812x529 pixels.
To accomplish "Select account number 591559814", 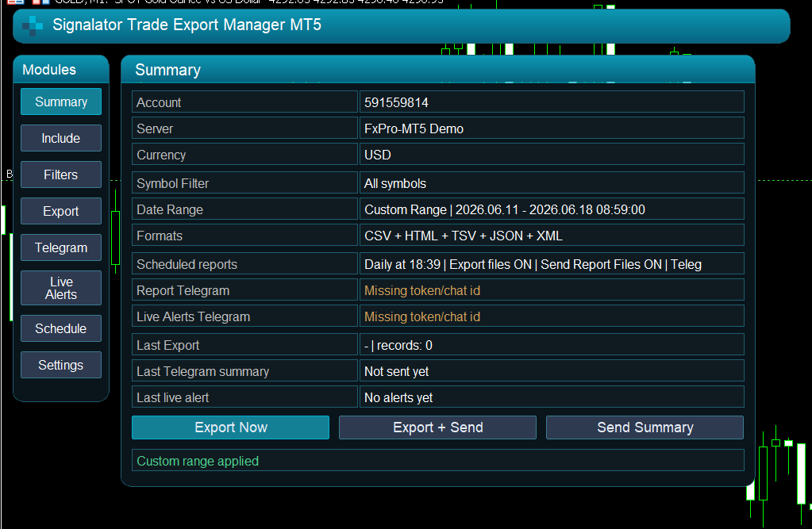I will (552, 102).
